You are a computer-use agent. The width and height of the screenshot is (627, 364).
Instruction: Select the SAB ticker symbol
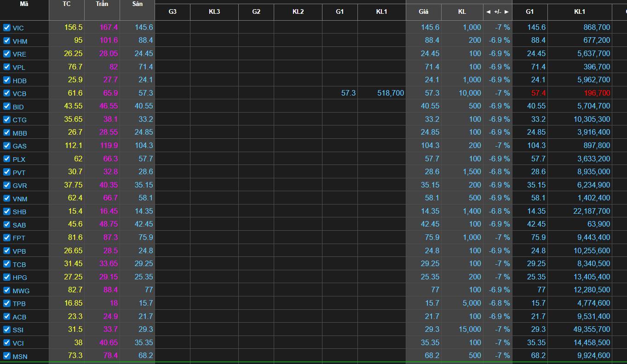tap(19, 225)
